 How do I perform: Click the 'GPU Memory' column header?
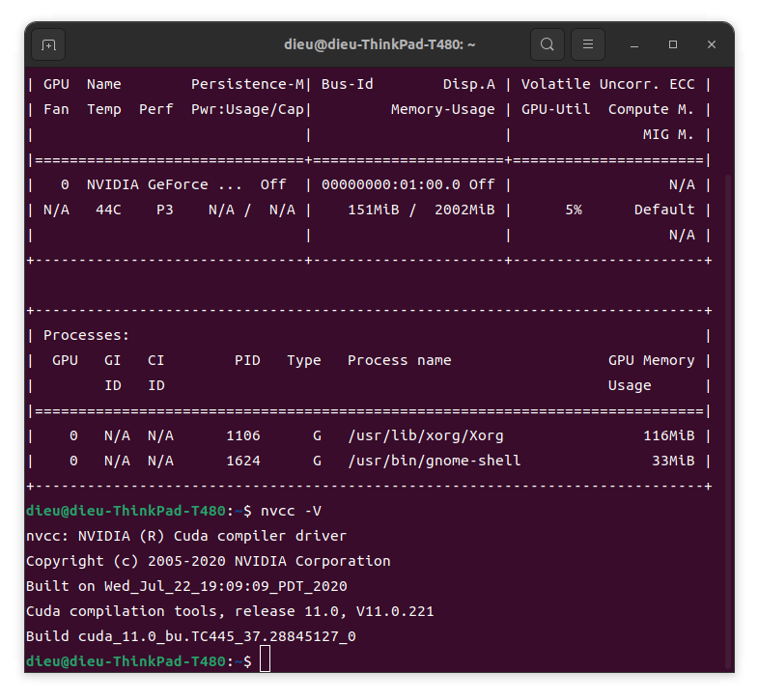point(652,360)
